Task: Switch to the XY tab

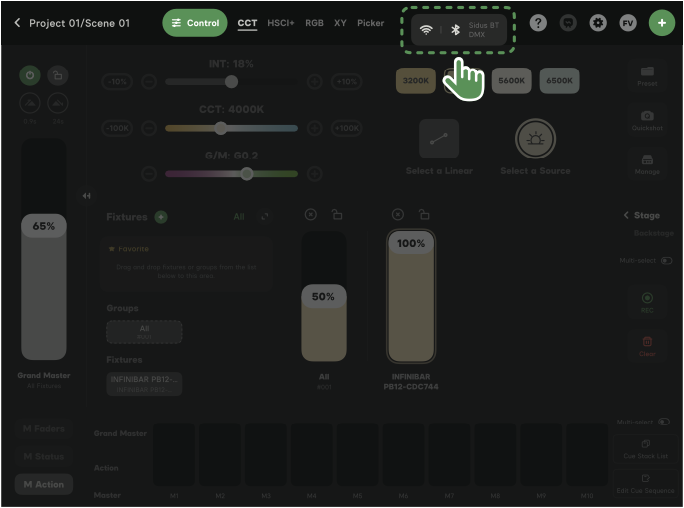Action: [x=340, y=23]
